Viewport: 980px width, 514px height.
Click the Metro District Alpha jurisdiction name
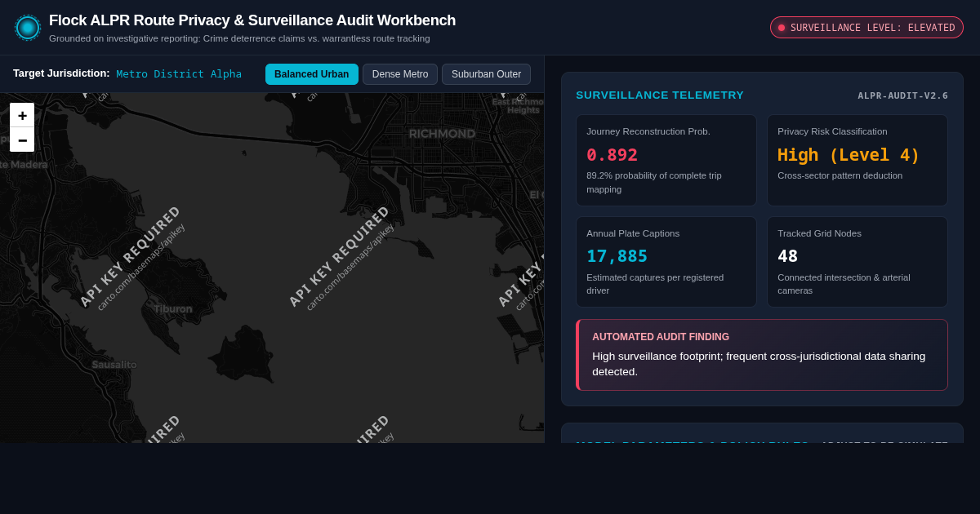[x=179, y=74]
